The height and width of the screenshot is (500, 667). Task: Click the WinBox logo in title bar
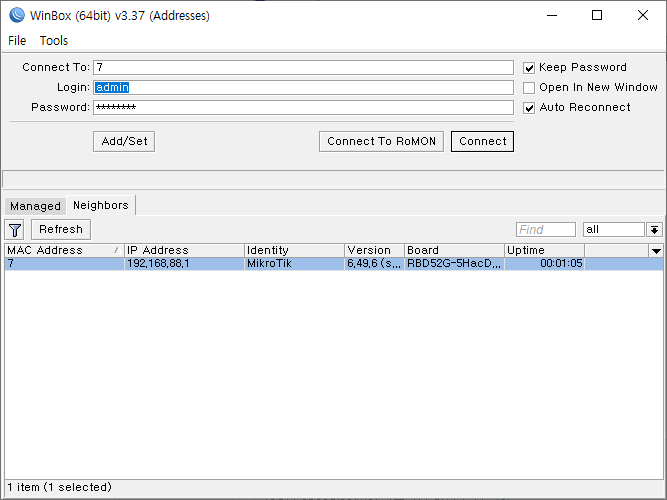(17, 15)
